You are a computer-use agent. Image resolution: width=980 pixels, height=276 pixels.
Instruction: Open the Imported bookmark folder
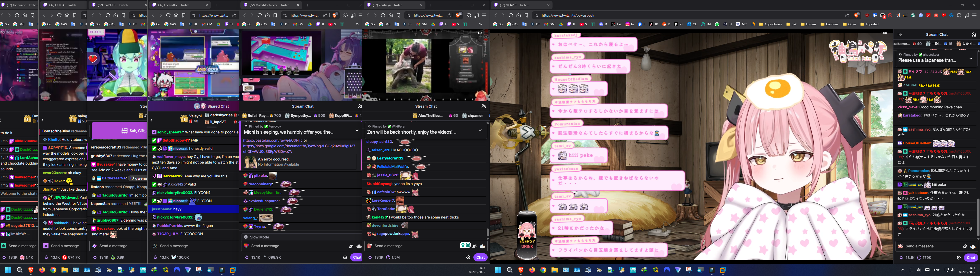pyautogui.click(x=869, y=24)
